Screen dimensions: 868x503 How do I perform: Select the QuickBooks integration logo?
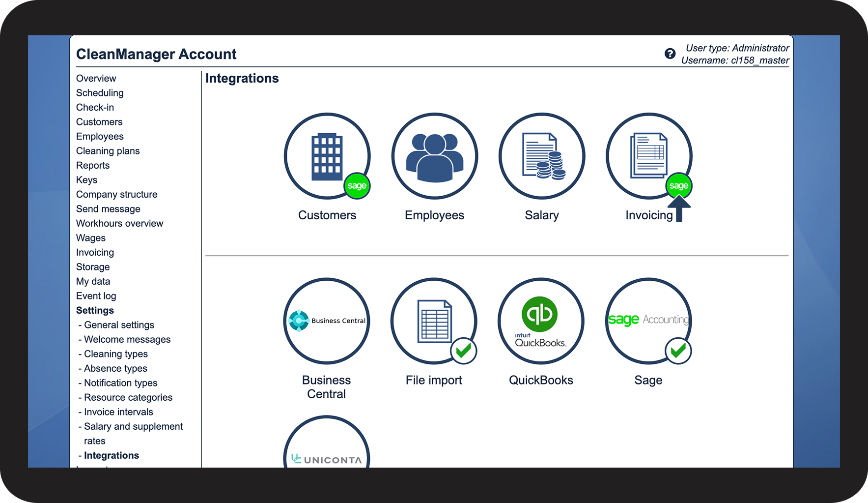pos(541,321)
